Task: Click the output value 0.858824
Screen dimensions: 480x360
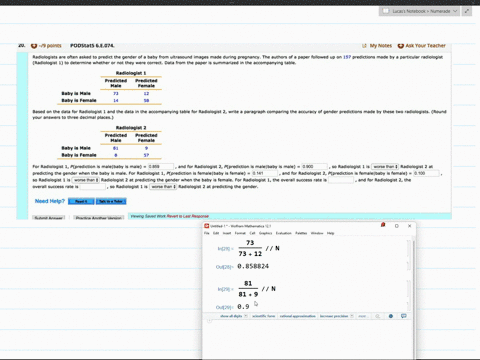Action: point(253,266)
